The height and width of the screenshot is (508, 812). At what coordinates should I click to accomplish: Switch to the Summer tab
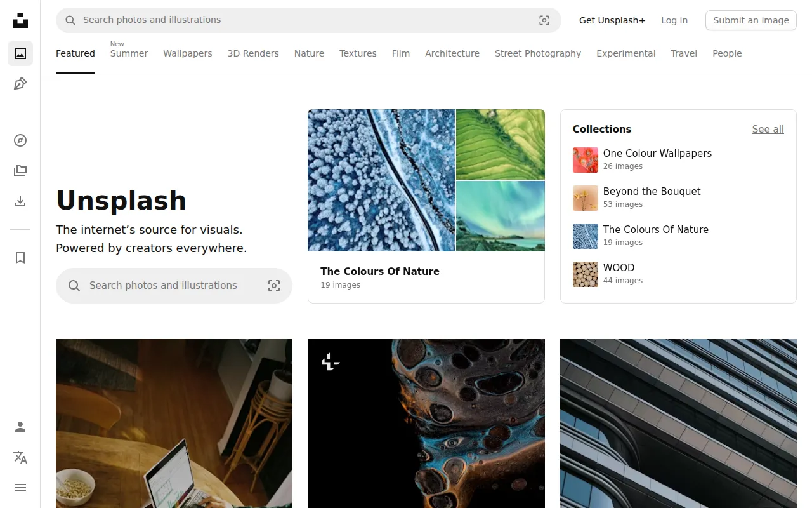click(x=129, y=53)
